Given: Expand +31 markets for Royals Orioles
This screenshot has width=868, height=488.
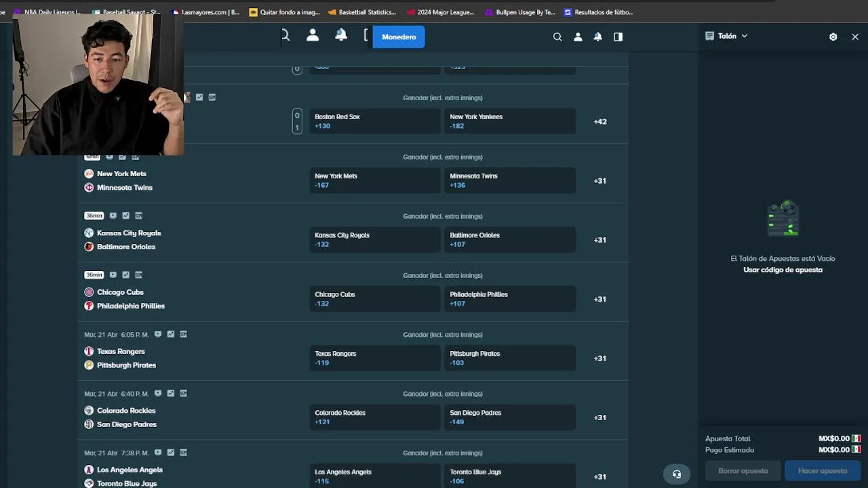Looking at the screenshot, I should click(x=600, y=240).
